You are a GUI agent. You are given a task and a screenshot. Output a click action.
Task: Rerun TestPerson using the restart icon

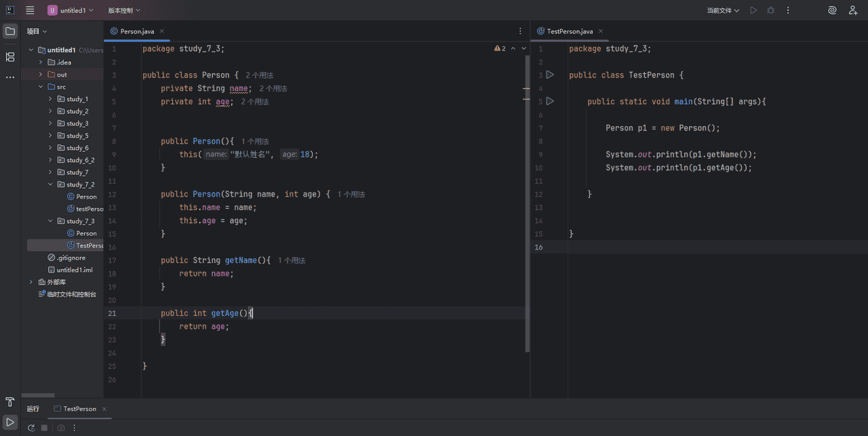[x=32, y=428]
